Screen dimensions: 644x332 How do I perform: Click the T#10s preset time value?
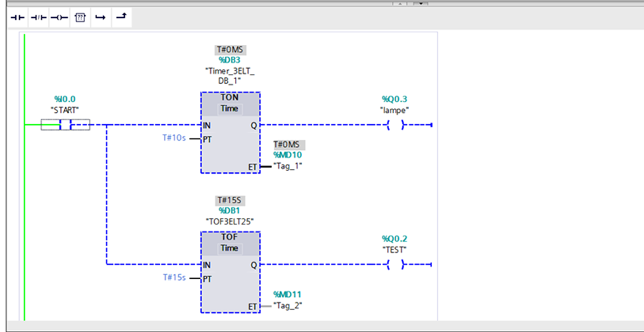point(173,138)
